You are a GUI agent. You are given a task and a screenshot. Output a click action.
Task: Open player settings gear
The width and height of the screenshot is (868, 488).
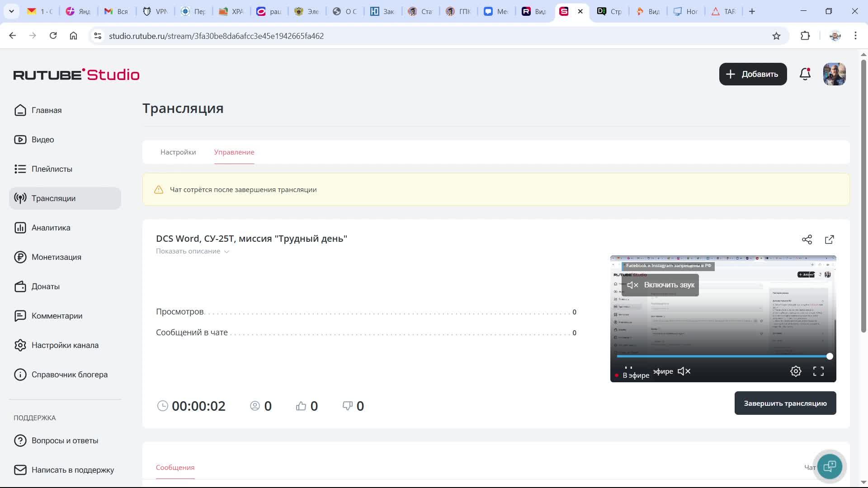(796, 371)
